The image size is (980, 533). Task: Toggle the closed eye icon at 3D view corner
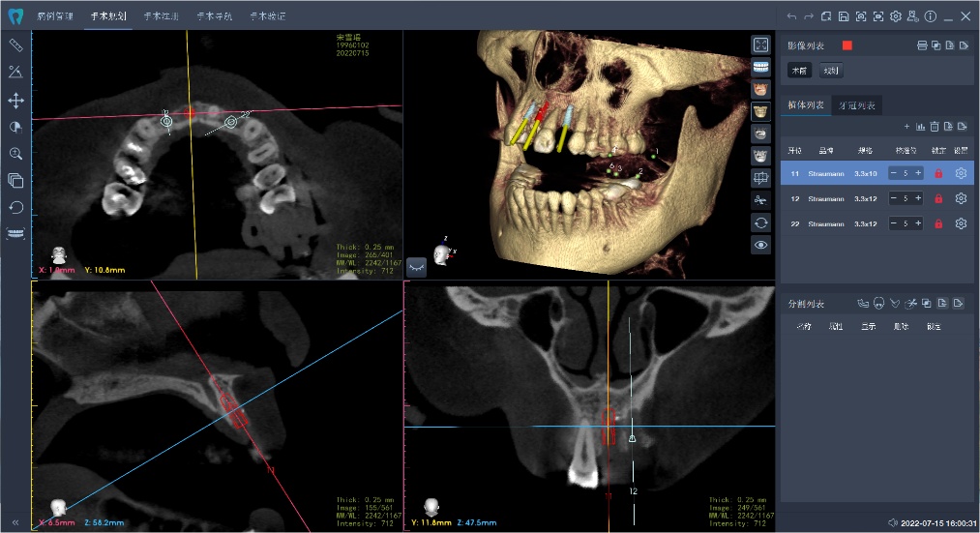pos(416,267)
